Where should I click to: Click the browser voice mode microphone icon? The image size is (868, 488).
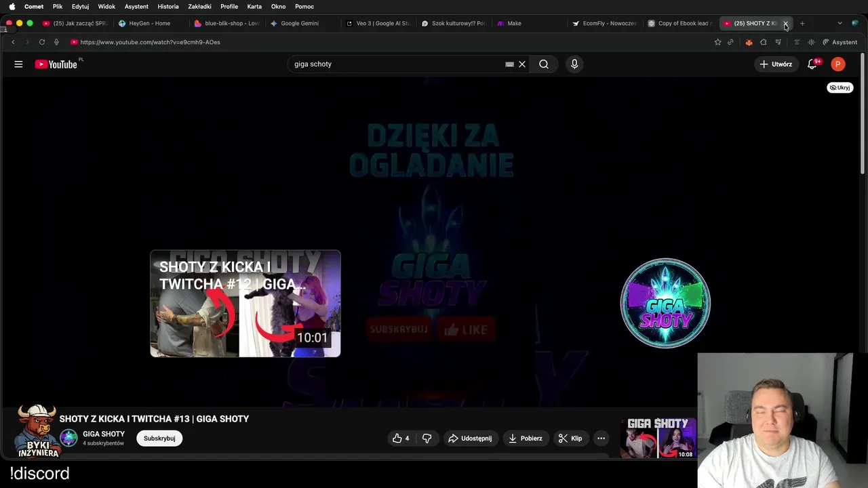pyautogui.click(x=56, y=42)
